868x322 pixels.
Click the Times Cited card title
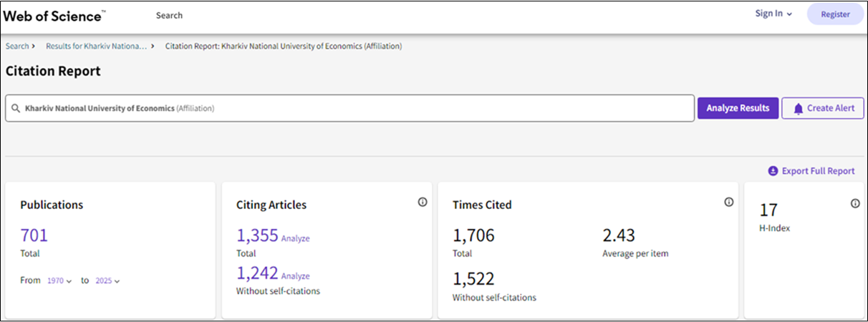click(482, 205)
